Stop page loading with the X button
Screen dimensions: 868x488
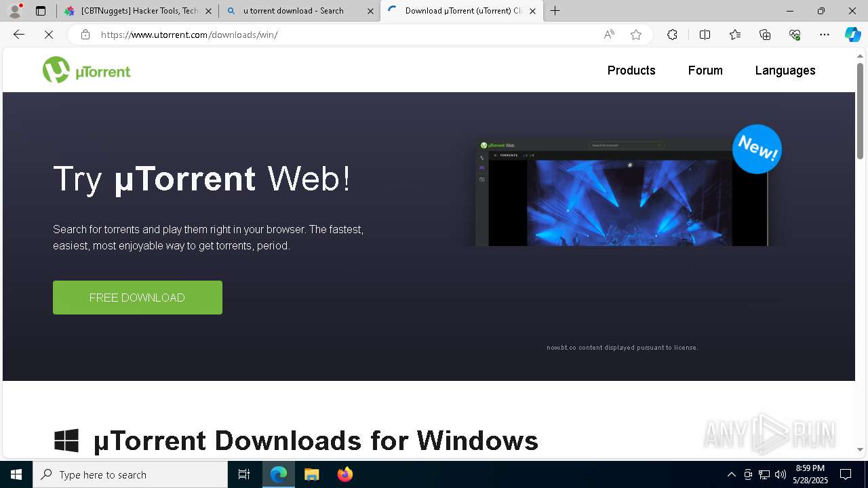coord(49,35)
